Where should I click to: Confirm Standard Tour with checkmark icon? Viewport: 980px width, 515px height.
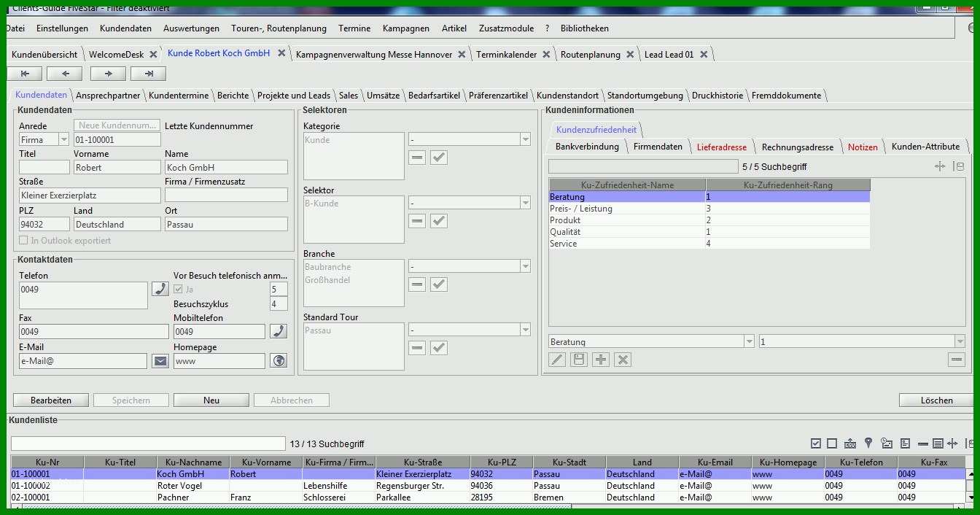(x=439, y=348)
